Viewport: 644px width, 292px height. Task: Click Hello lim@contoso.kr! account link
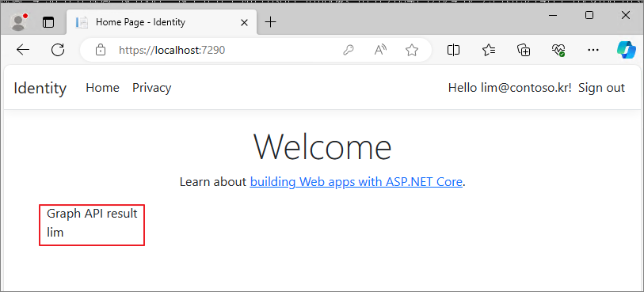pos(509,88)
